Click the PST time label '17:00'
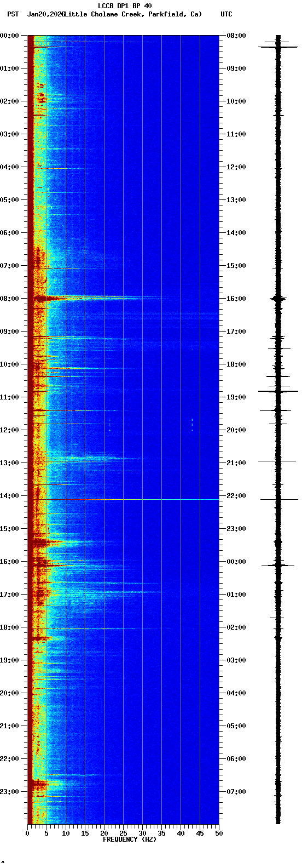 (9, 595)
